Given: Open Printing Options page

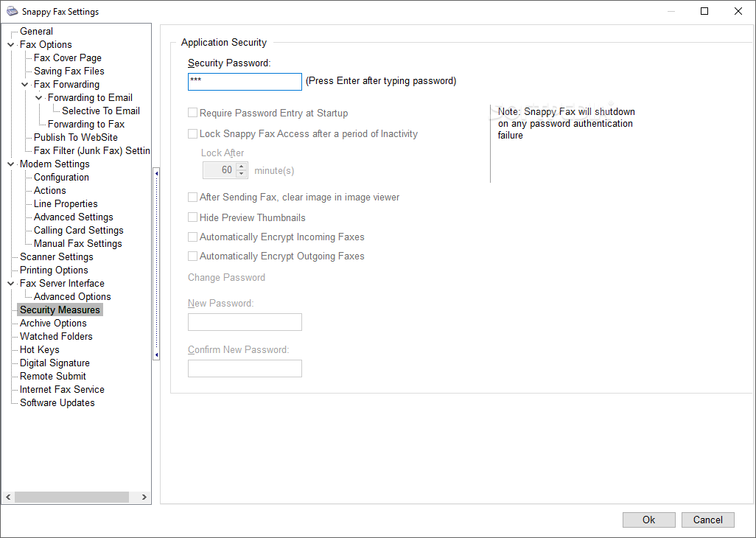Looking at the screenshot, I should 54,270.
